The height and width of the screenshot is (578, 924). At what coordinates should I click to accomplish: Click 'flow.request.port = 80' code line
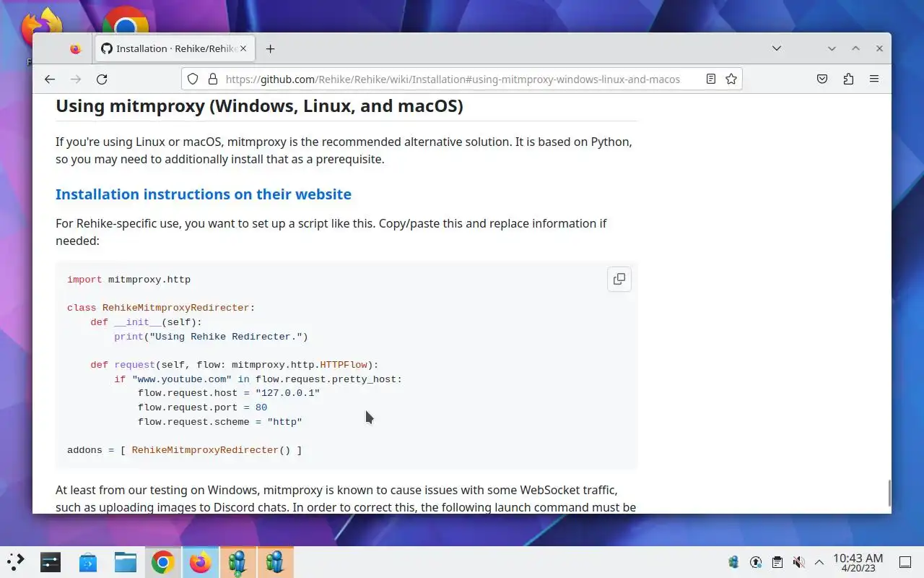(202, 407)
